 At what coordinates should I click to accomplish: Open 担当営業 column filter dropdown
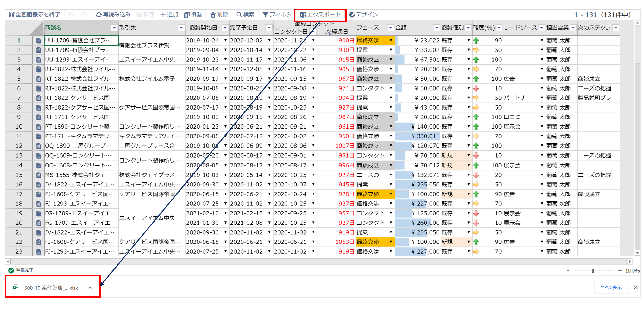[x=573, y=28]
